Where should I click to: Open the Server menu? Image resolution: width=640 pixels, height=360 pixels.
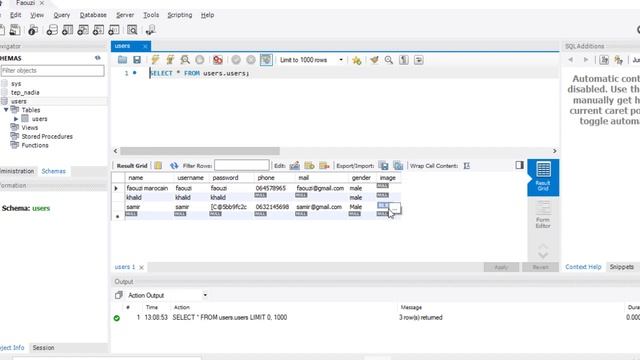point(125,15)
